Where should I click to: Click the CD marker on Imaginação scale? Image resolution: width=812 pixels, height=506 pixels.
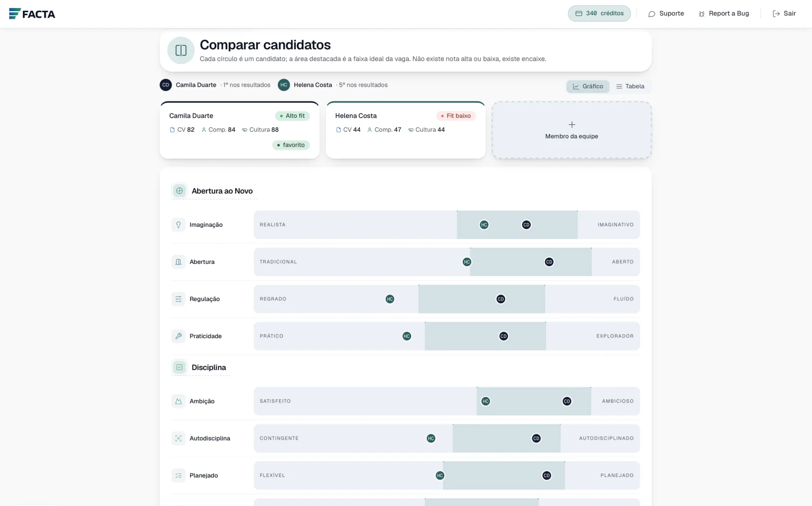(526, 225)
